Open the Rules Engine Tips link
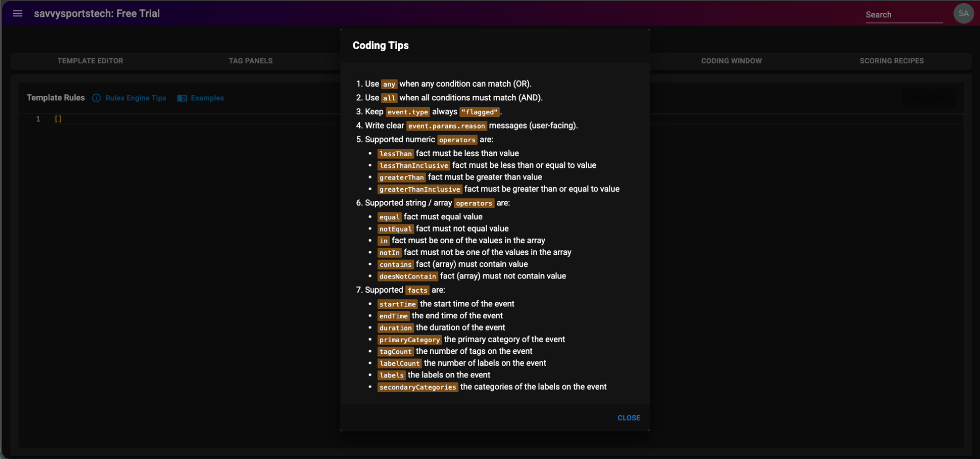This screenshot has width=980, height=459. [136, 98]
